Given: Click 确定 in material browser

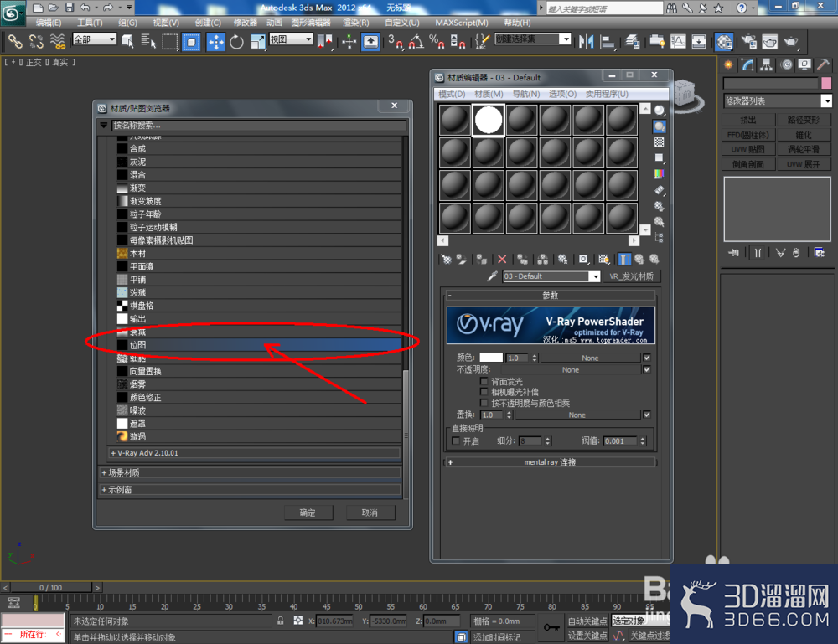Looking at the screenshot, I should 308,513.
